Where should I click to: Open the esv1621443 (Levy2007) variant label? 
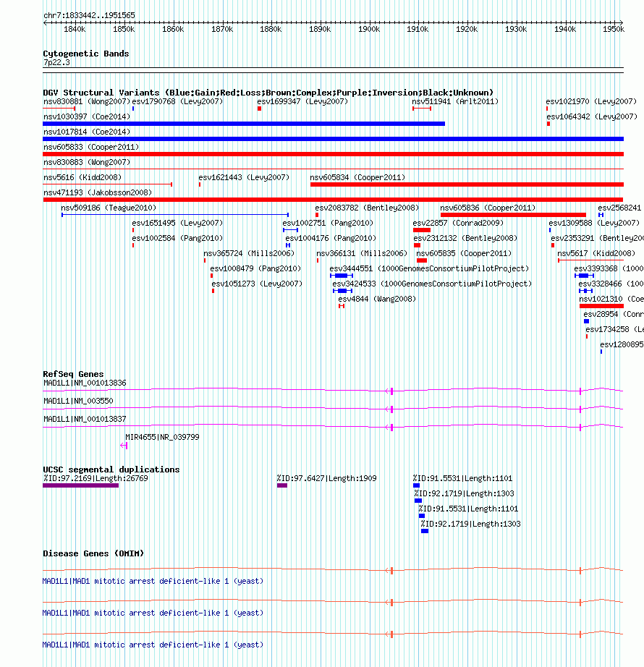[x=244, y=177]
